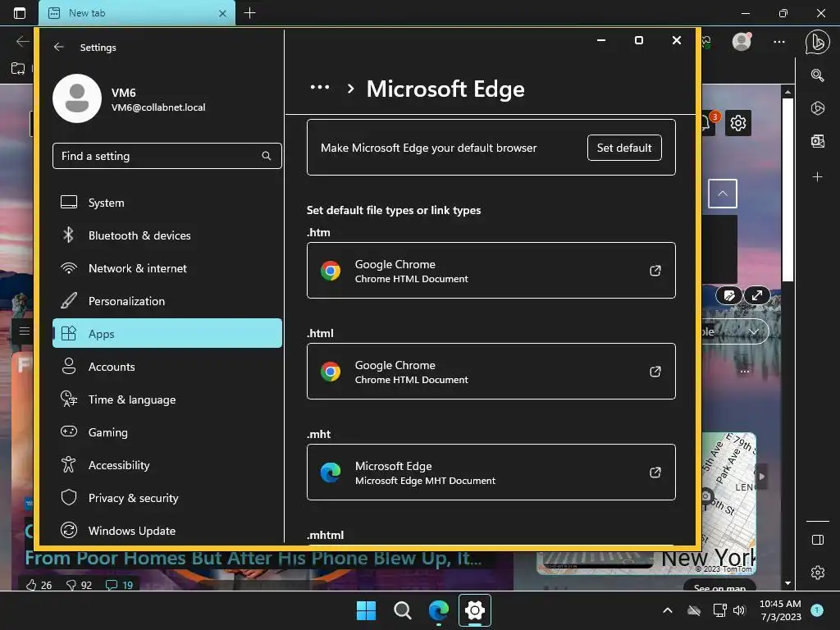Go back with the Settings back arrow
This screenshot has height=630, width=840.
click(x=58, y=47)
